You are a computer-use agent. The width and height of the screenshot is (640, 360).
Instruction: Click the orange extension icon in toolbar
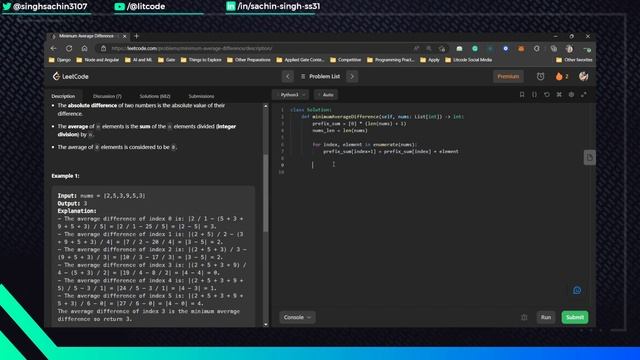click(x=521, y=48)
